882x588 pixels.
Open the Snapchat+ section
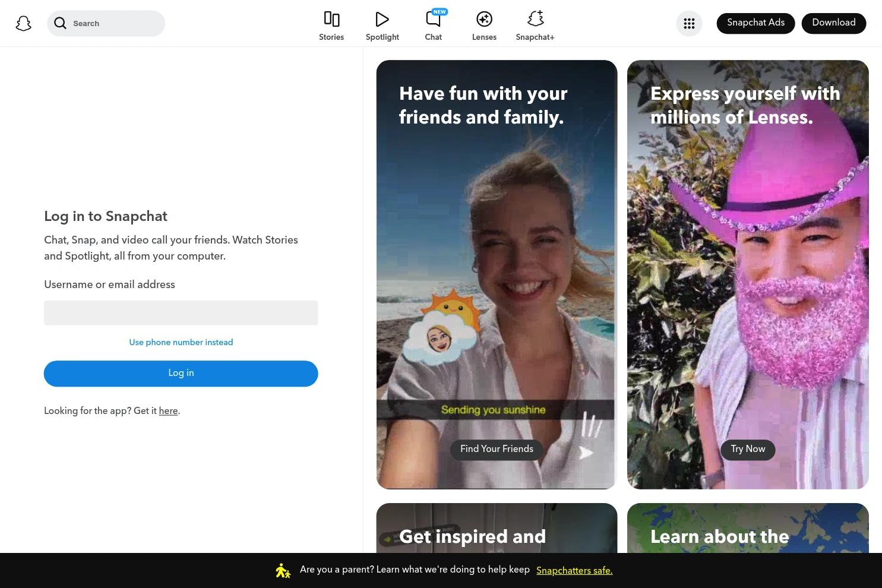click(x=535, y=26)
